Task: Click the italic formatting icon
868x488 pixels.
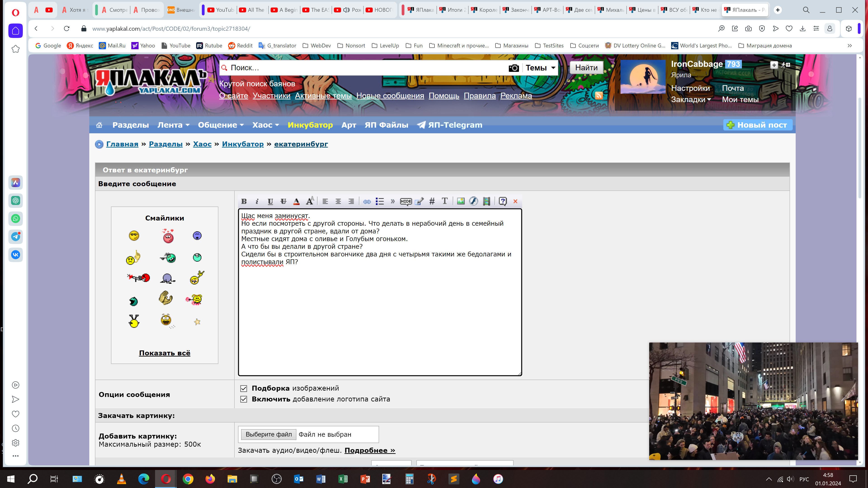Action: point(257,201)
